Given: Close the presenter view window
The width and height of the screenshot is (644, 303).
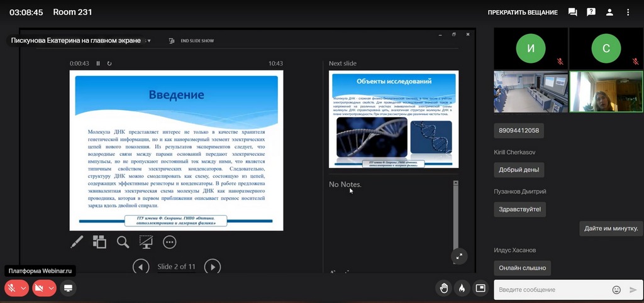Looking at the screenshot, I should click(x=467, y=35).
